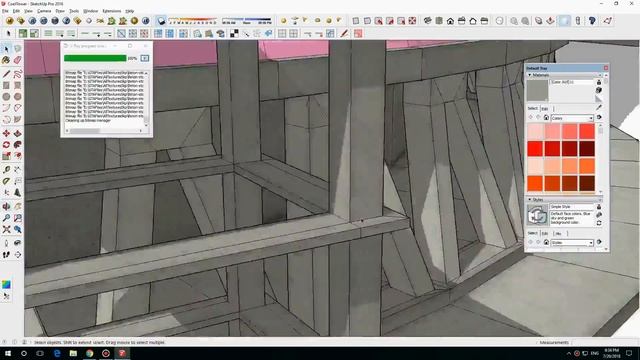Viewport: 640px width, 360px height.
Task: Open the Edit menu
Action: tap(16, 11)
